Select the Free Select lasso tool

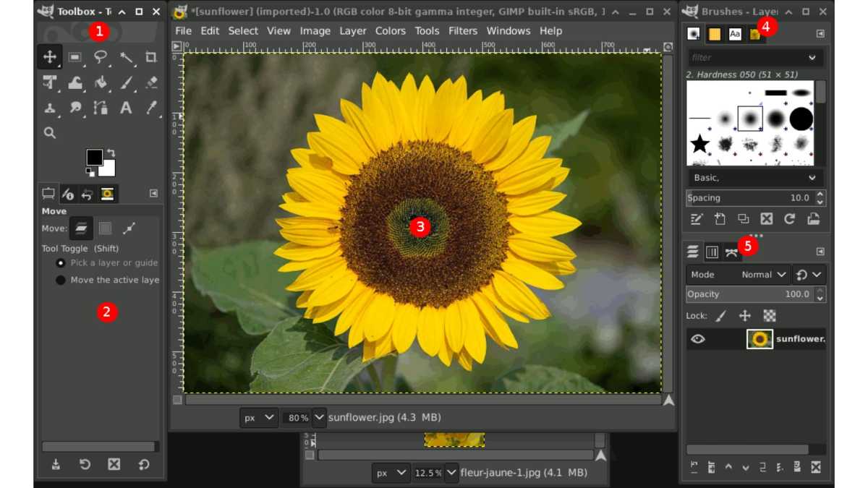(101, 57)
